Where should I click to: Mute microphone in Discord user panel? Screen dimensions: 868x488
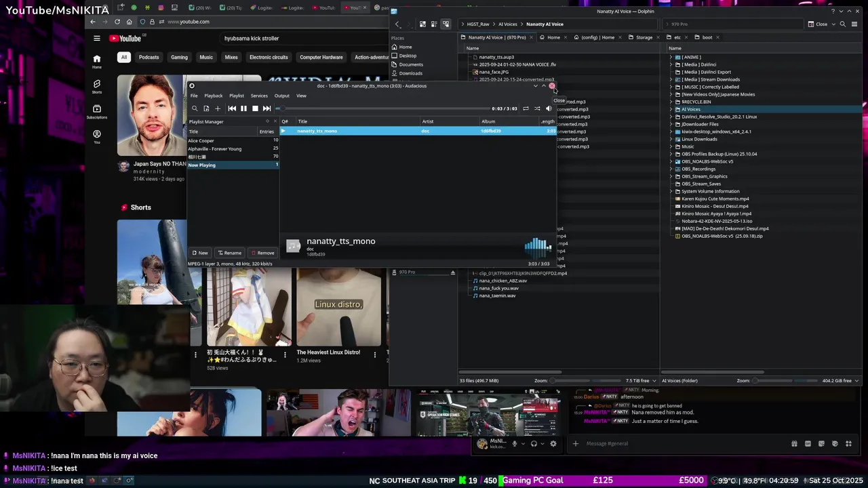[514, 444]
